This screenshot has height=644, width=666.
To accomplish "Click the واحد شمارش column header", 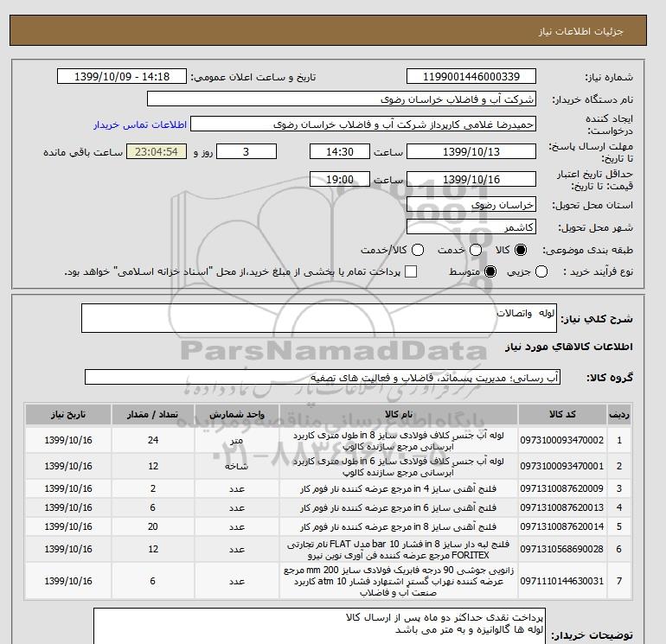I will tap(237, 414).
